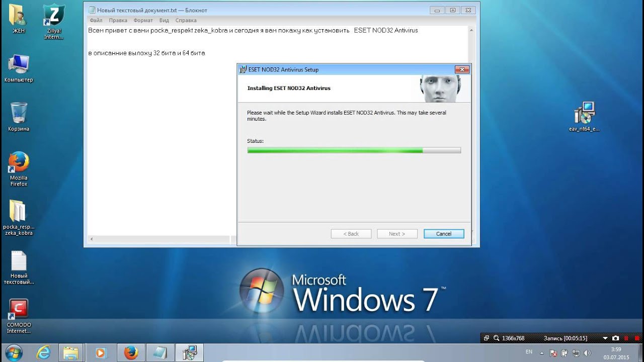
Task: Pause the recording with the red pause button
Action: 626,338
